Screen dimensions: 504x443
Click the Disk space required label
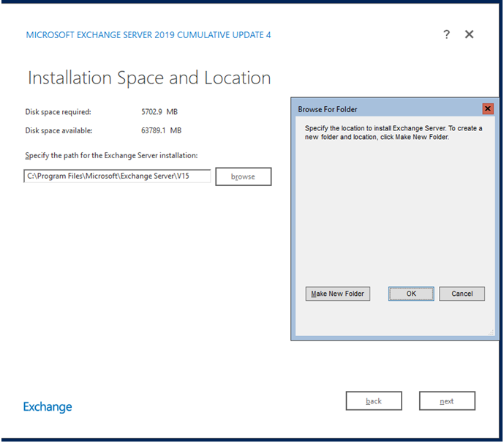[x=59, y=112]
